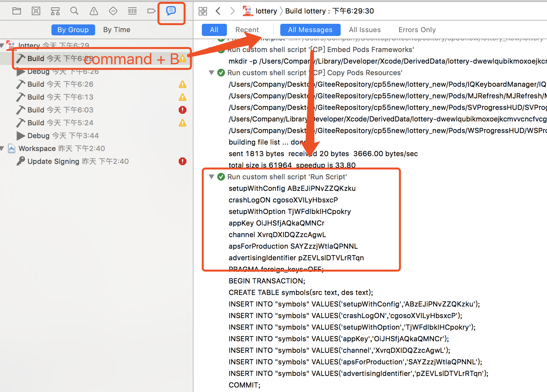The height and width of the screenshot is (392, 547).
Task: Select the Workspace 下午2:40 row
Action: (96, 148)
